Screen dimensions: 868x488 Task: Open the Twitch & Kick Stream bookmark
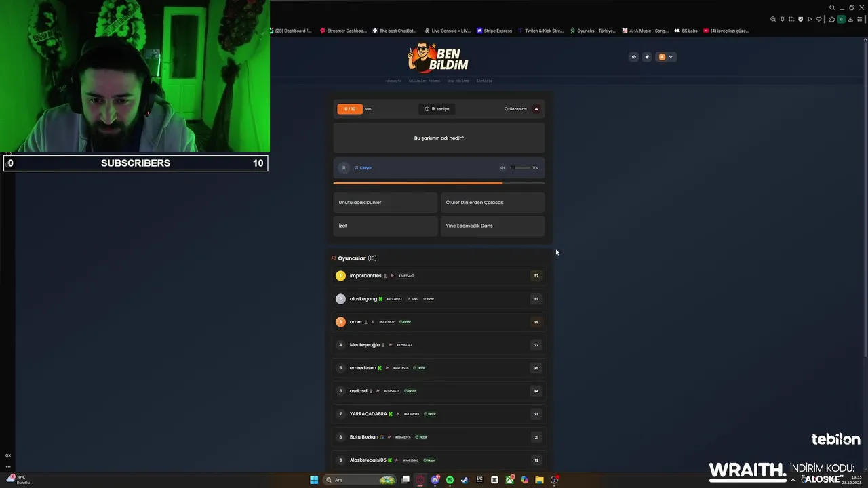[x=540, y=30]
